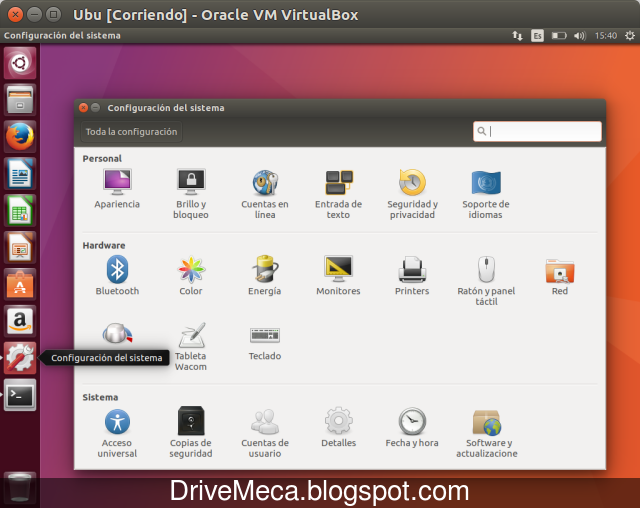Launch Firefox from the launcher

click(x=20, y=137)
